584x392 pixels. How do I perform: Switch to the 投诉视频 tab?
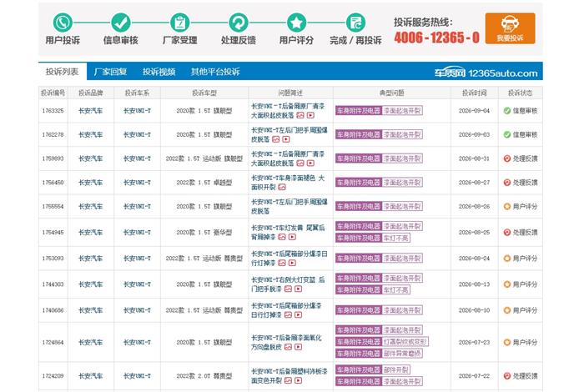tap(159, 72)
